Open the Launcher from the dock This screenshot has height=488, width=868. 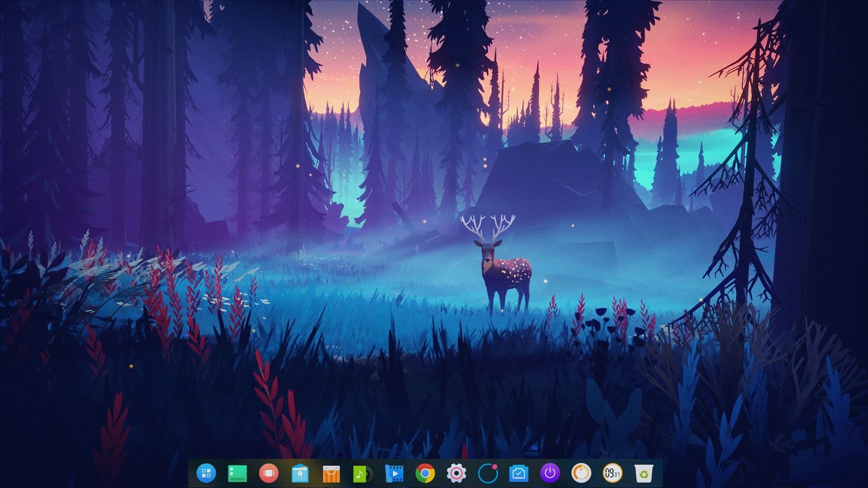pos(206,473)
